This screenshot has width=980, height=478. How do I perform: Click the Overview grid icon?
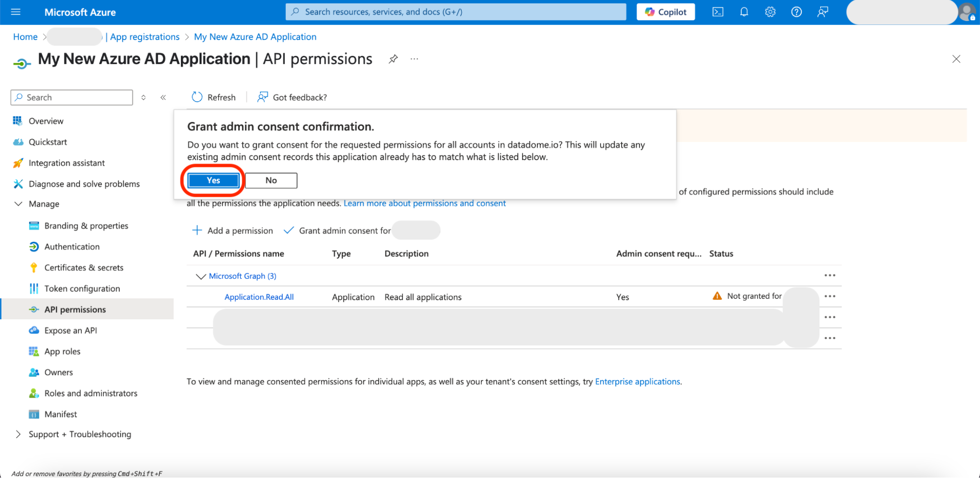click(x=18, y=121)
